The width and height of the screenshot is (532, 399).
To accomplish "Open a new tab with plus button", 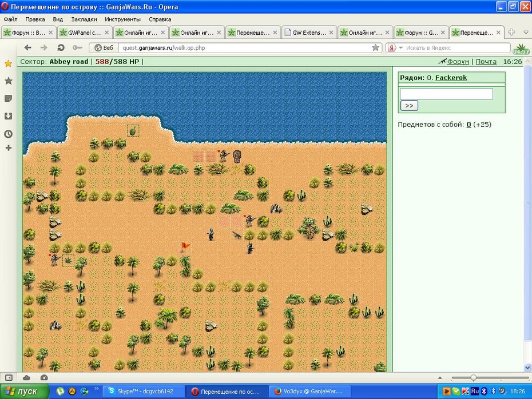I will pyautogui.click(x=511, y=32).
